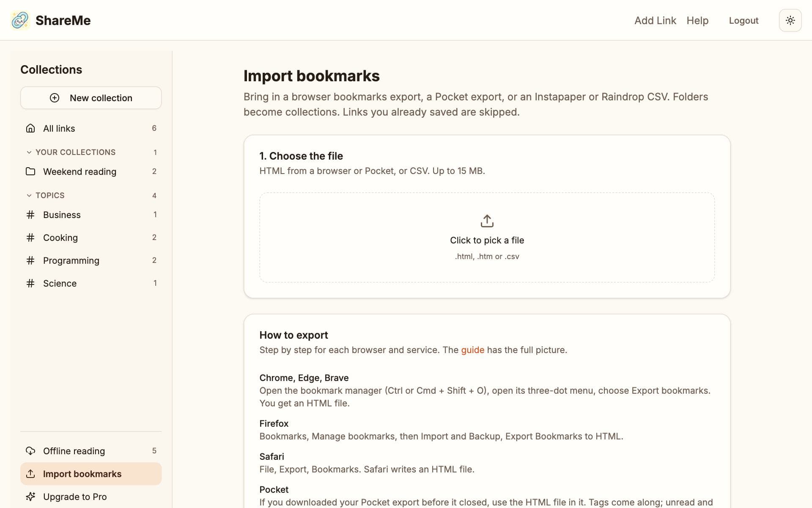This screenshot has width=812, height=508.
Task: Click the ShareMe logo icon
Action: tap(20, 20)
